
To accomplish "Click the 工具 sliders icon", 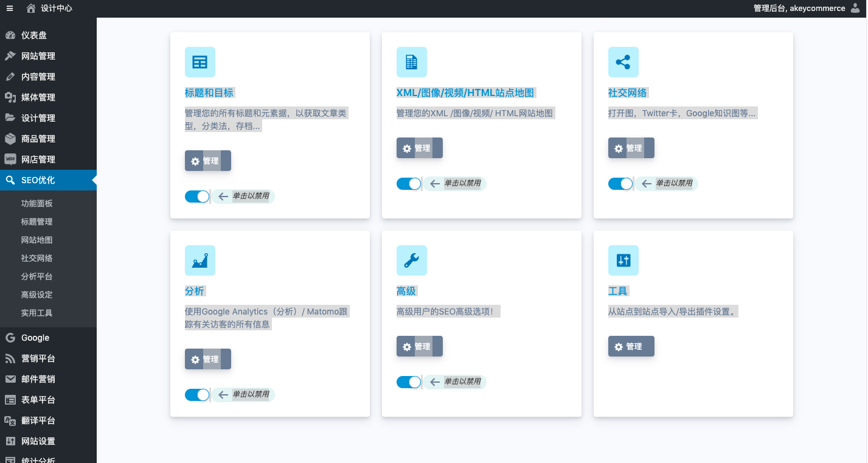I will (x=623, y=260).
